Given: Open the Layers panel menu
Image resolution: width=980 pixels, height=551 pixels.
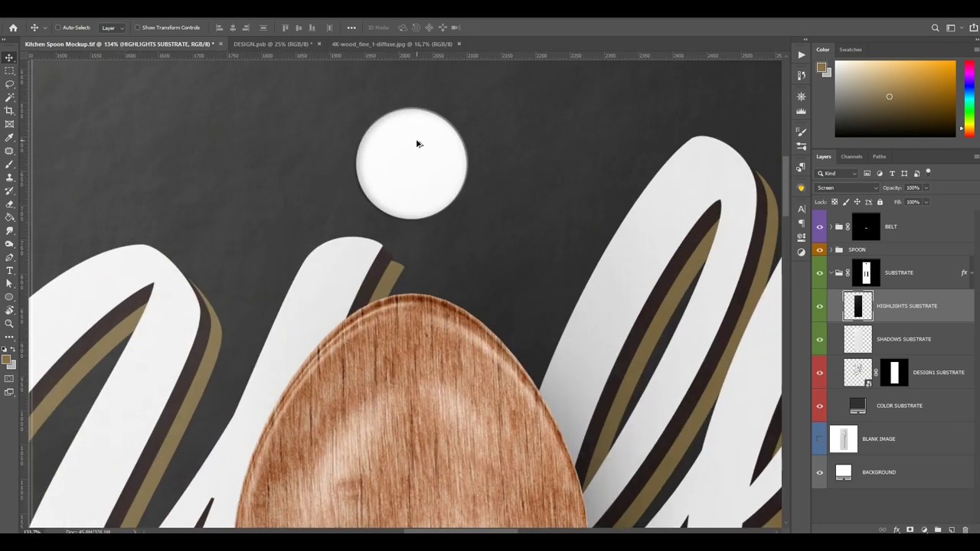Looking at the screenshot, I should 976,157.
